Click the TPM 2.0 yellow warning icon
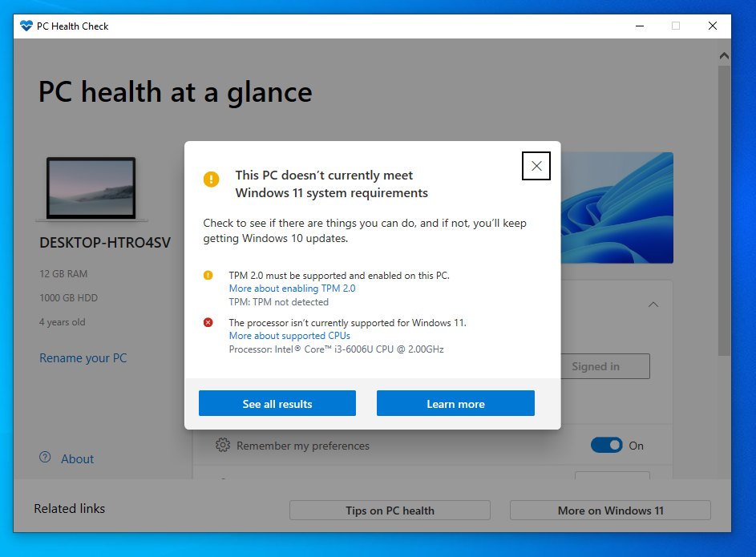756x557 pixels. pyautogui.click(x=208, y=275)
